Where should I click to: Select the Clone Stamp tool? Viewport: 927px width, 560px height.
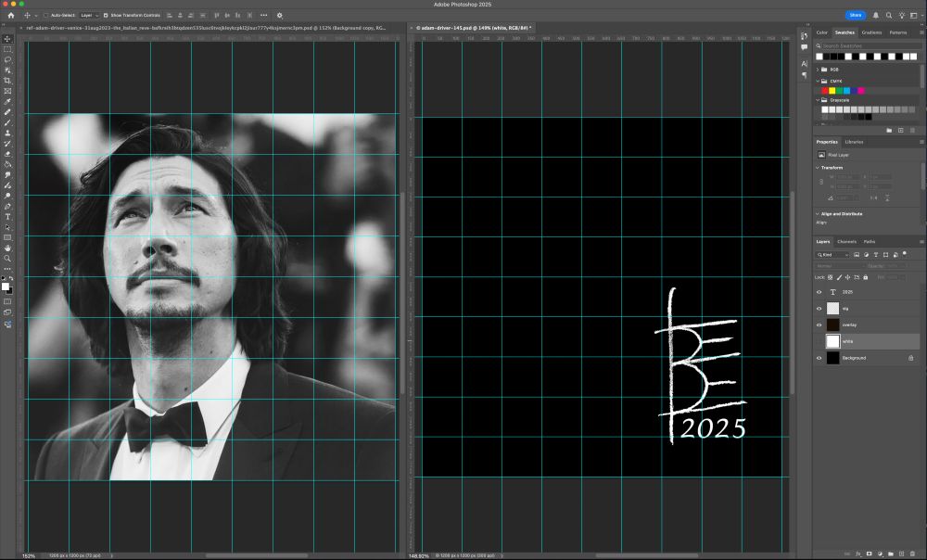(7, 134)
